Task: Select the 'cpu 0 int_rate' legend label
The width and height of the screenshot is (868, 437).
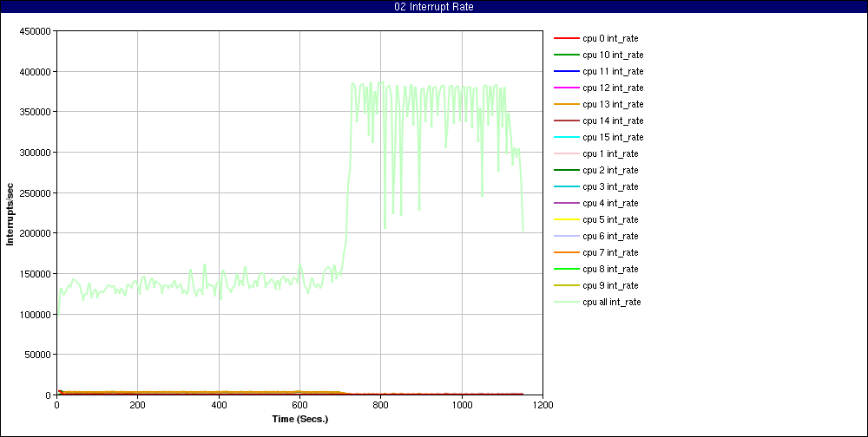Action: tap(610, 39)
